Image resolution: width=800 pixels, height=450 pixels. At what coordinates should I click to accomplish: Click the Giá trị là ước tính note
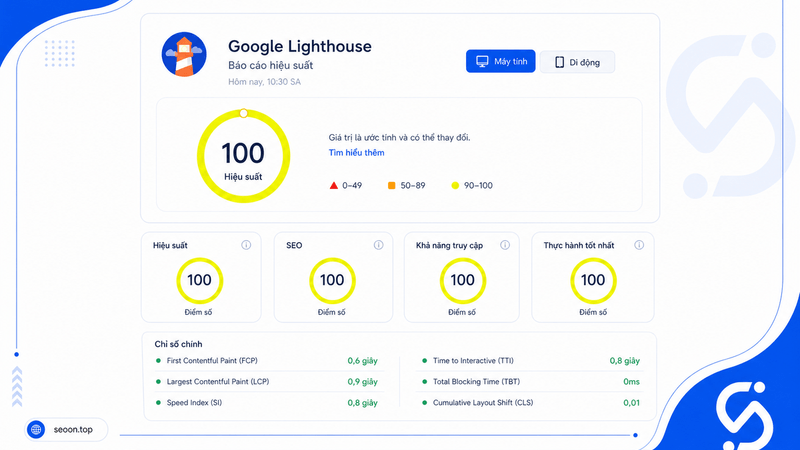coord(399,137)
